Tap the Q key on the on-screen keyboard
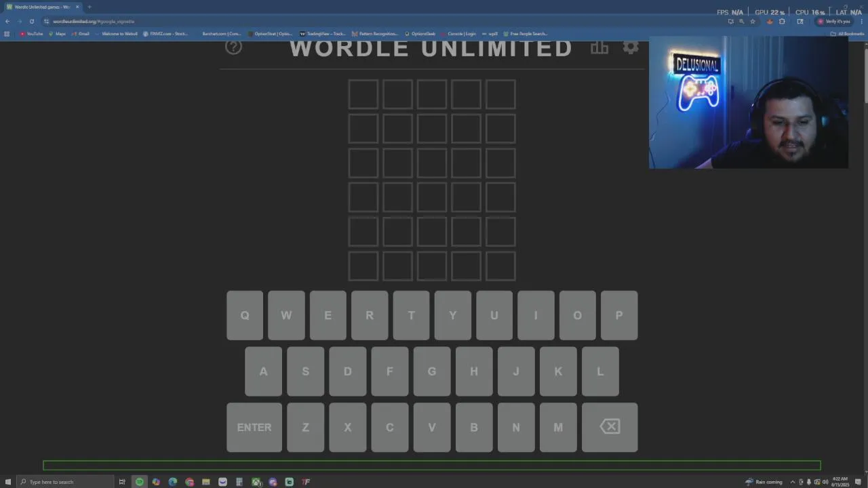The image size is (868, 488). [x=245, y=315]
